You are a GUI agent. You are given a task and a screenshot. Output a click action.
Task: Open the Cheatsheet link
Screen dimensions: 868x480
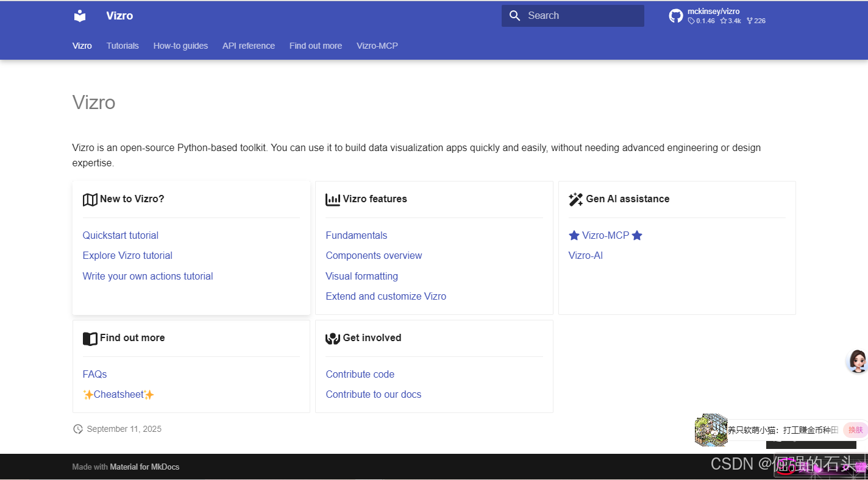click(x=119, y=394)
